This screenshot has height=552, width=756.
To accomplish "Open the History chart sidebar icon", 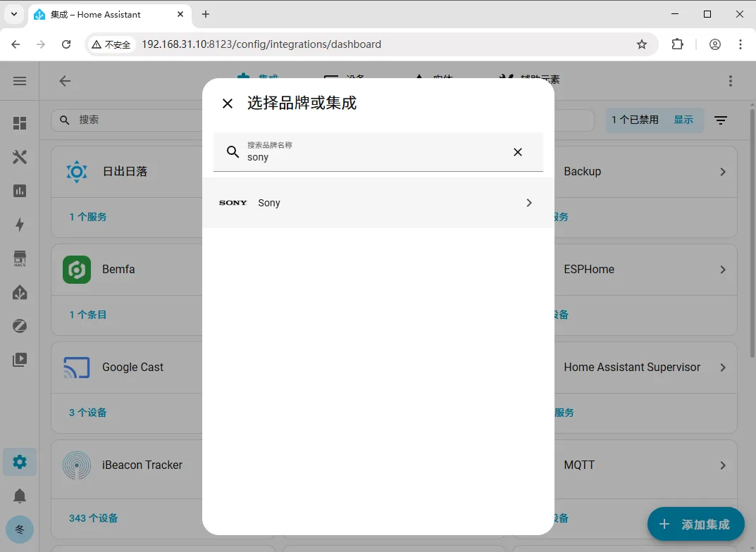I will pos(20,191).
